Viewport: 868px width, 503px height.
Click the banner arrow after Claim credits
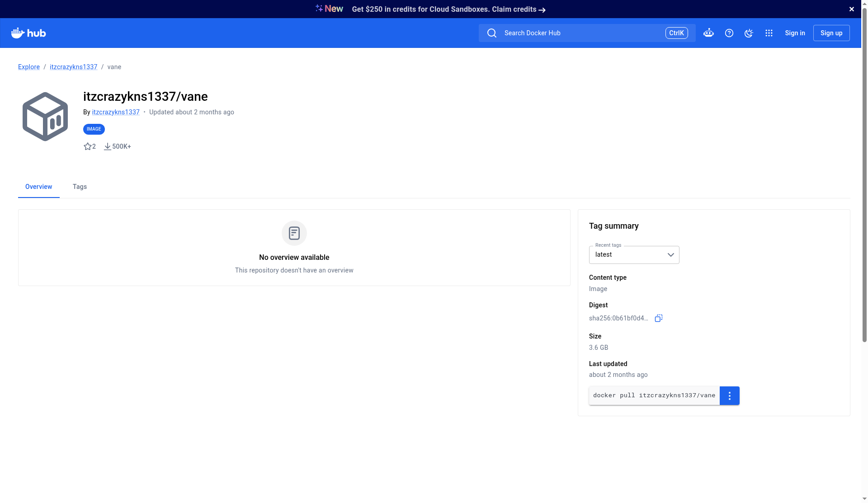[542, 9]
